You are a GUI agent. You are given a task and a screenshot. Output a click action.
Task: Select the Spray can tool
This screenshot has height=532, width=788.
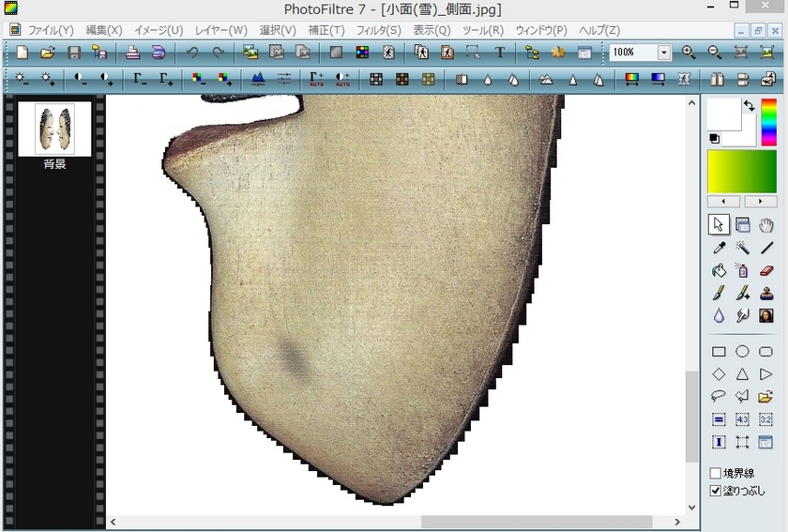pos(742,270)
